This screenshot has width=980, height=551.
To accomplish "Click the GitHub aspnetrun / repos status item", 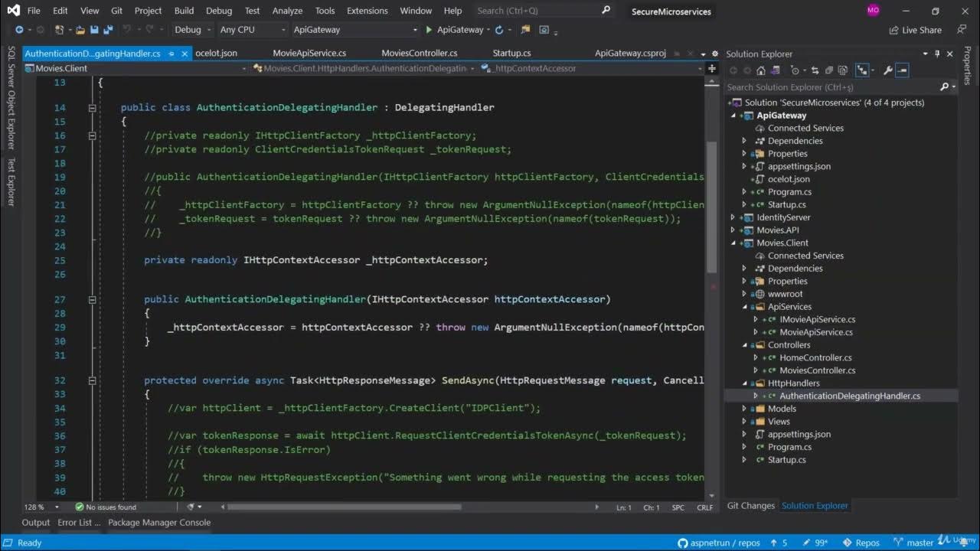I will coord(718,543).
